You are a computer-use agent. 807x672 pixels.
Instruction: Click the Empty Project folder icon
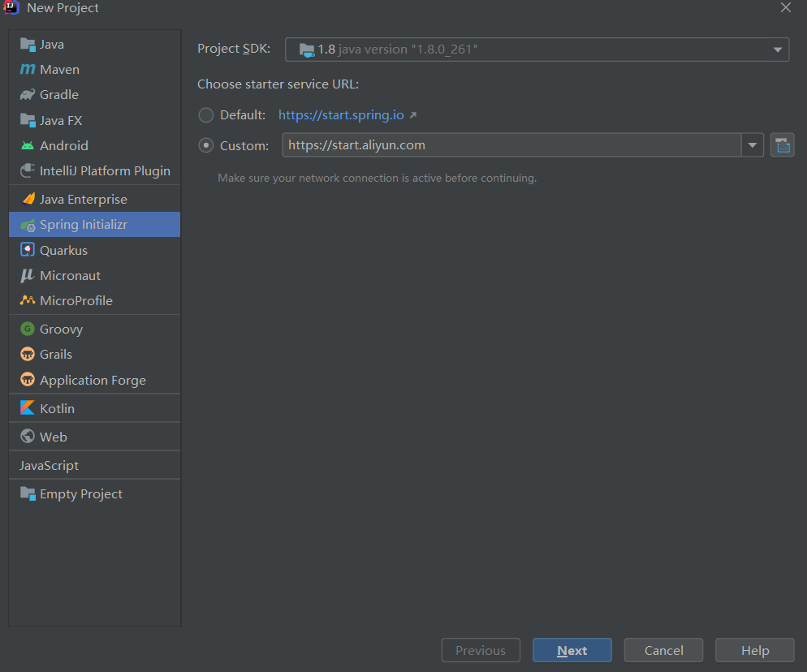pyautogui.click(x=28, y=493)
